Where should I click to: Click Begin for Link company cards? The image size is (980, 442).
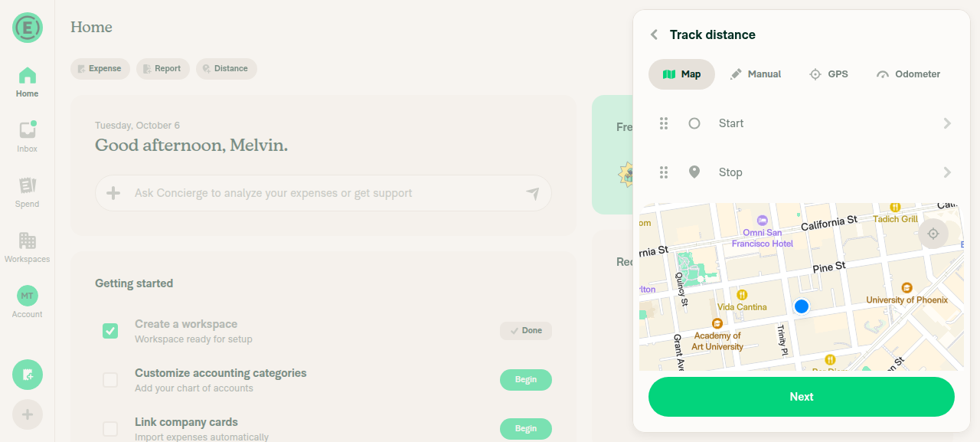click(526, 429)
